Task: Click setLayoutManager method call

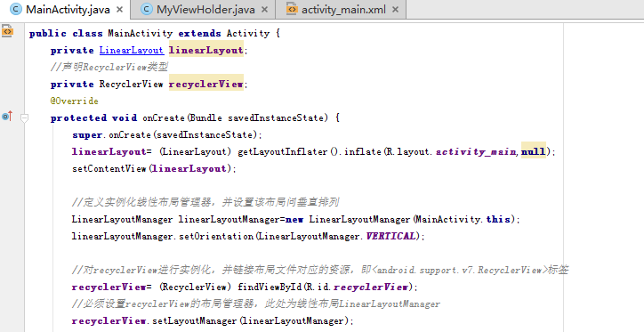Action: tap(195, 320)
